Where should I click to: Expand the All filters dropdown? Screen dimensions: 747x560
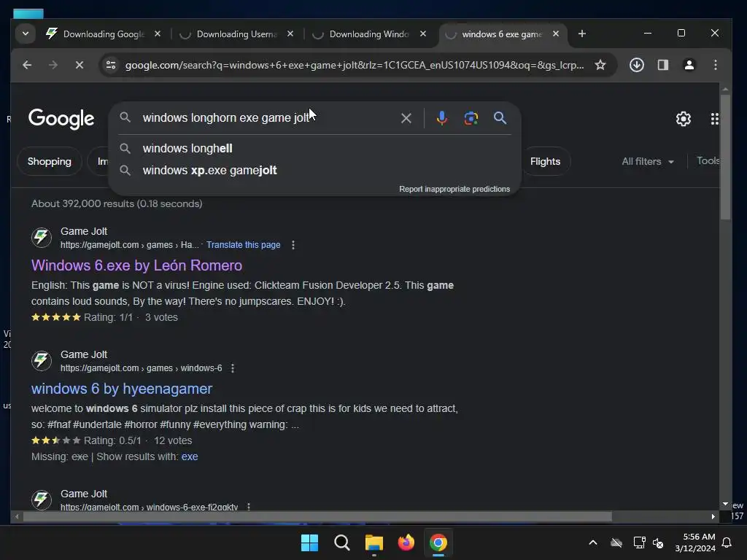648,161
